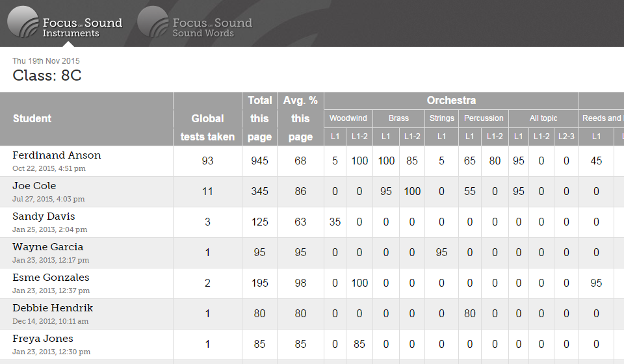This screenshot has width=624, height=364.
Task: Click Joe Cole's Brass L1-2 score 100
Action: pyautogui.click(x=412, y=191)
